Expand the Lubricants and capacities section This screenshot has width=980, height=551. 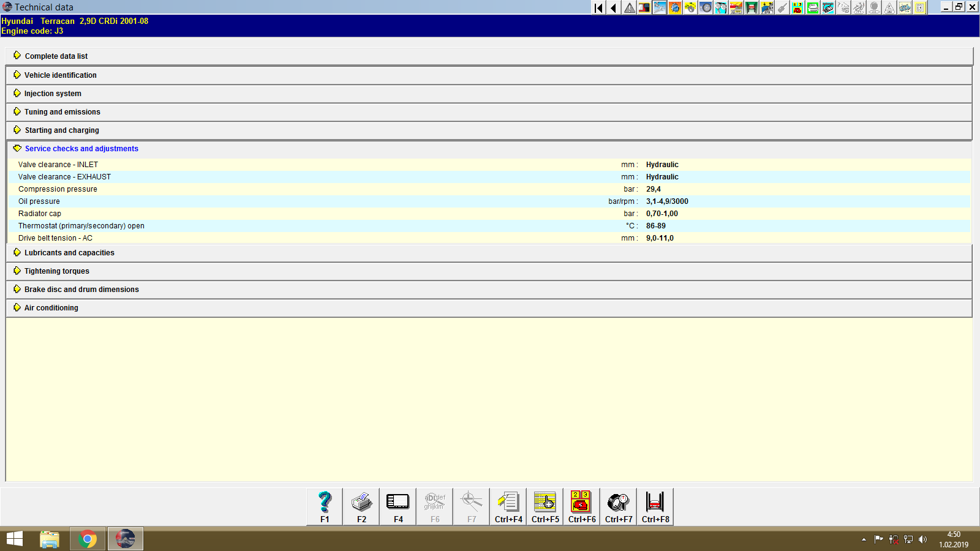(69, 252)
